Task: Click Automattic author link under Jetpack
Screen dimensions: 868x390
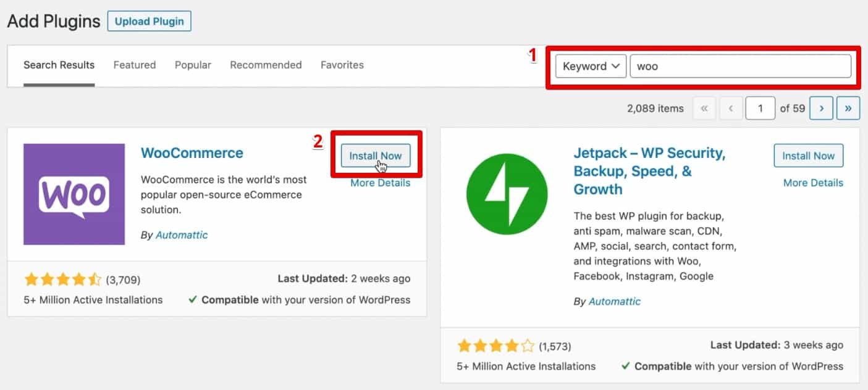Action: (615, 301)
